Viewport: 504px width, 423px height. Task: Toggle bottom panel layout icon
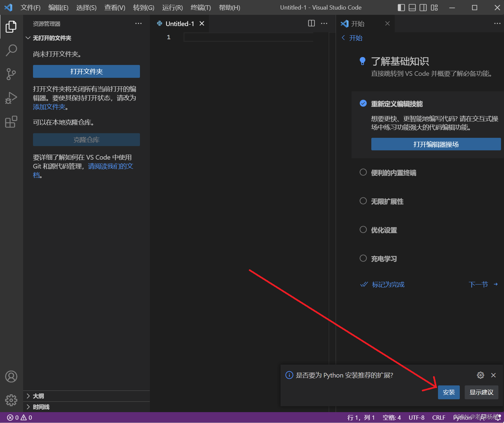[412, 8]
